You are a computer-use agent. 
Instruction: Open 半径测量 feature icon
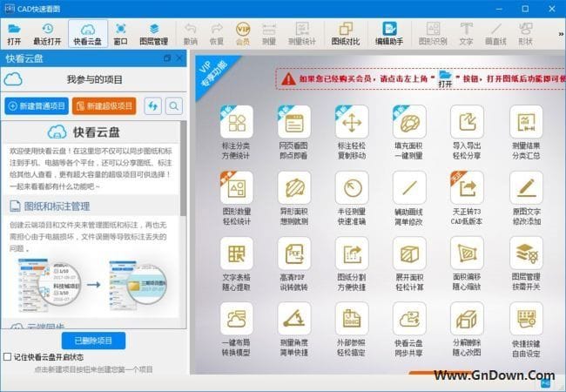click(x=352, y=187)
